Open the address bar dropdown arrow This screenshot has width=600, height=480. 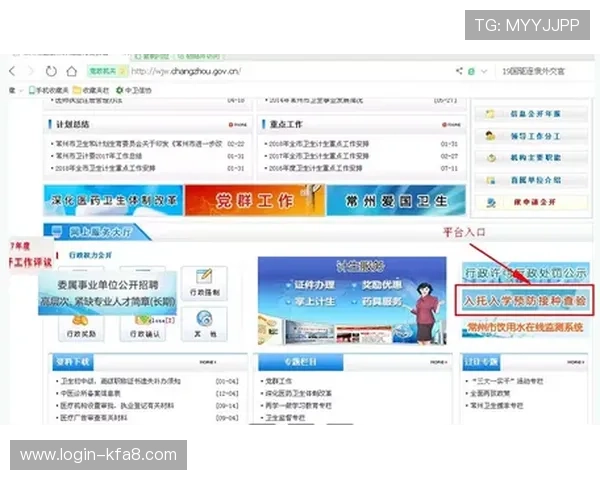tap(484, 71)
